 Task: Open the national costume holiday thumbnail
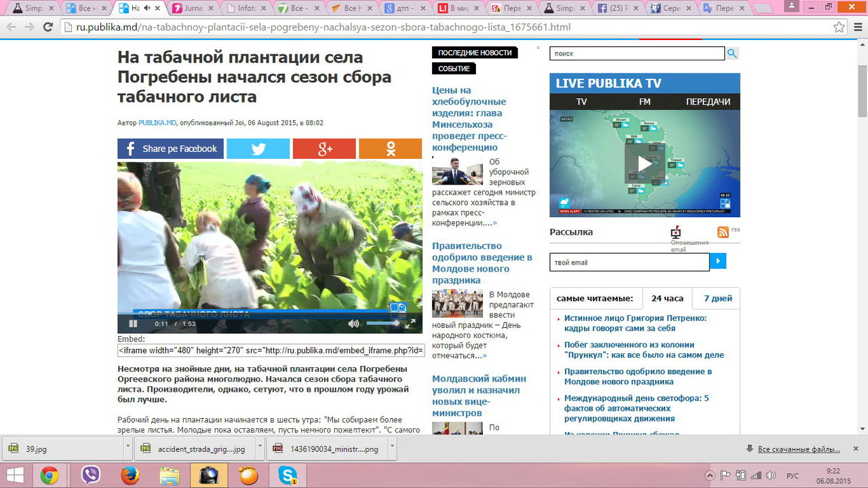click(x=458, y=304)
